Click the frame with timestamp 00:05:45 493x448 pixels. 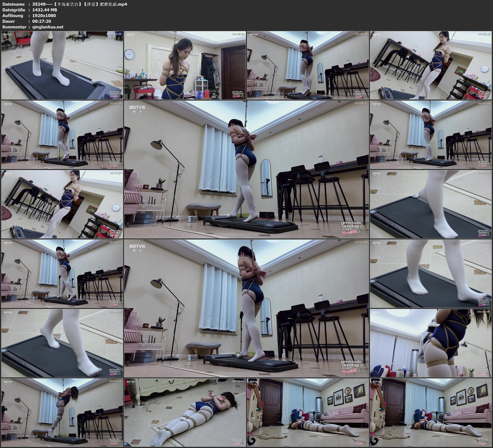click(431, 65)
